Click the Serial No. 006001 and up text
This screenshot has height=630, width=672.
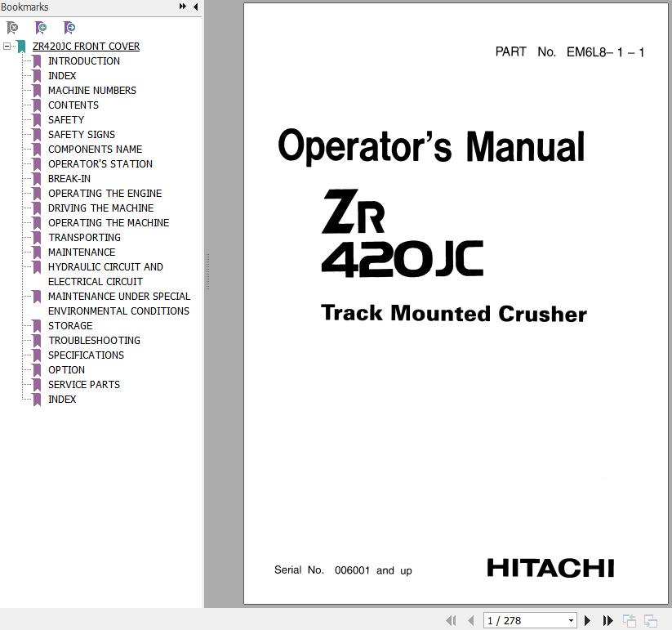click(x=343, y=570)
